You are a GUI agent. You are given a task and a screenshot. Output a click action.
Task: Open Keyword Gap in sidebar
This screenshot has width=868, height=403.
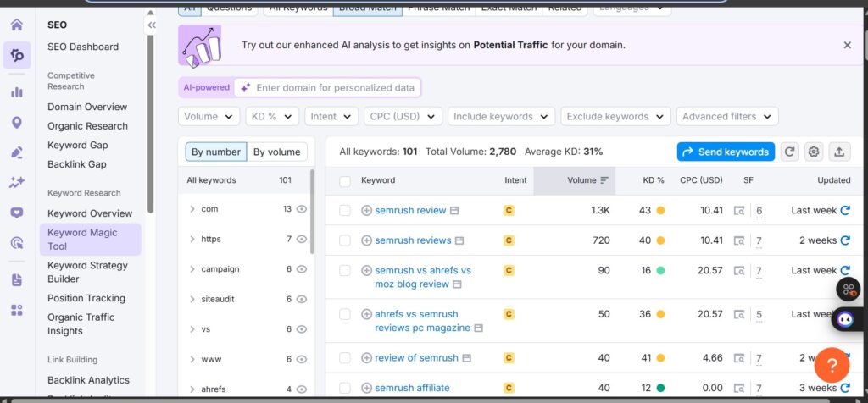click(x=77, y=145)
